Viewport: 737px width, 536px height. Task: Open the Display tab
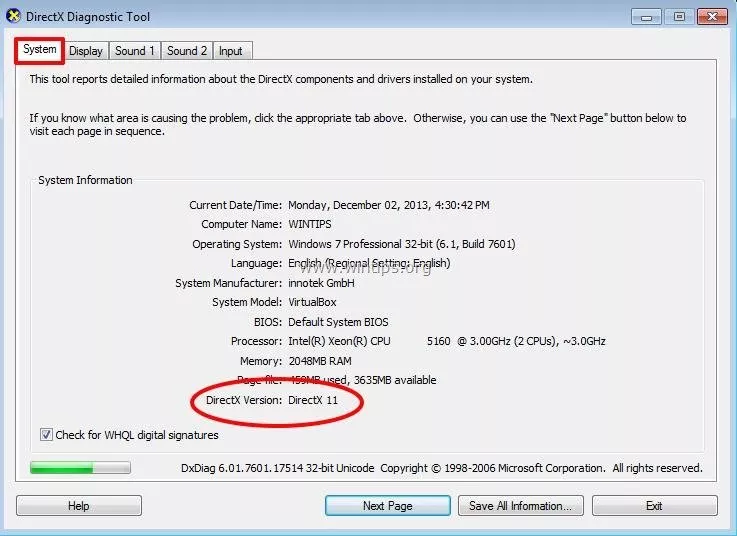point(86,51)
